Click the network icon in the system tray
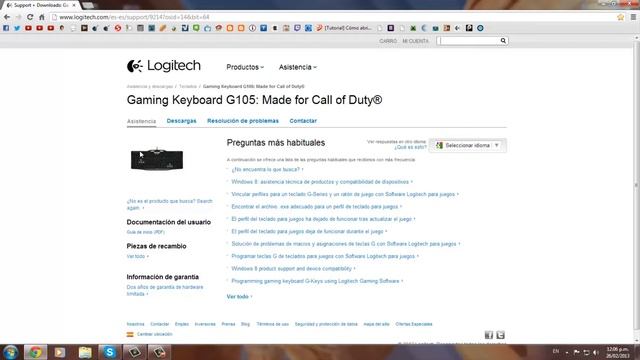 586,352
